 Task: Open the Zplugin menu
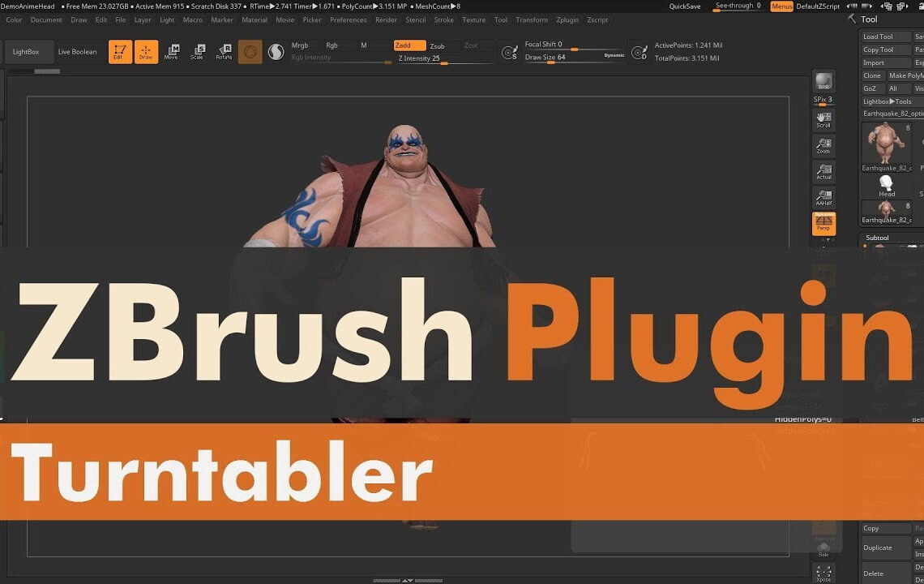tap(567, 19)
